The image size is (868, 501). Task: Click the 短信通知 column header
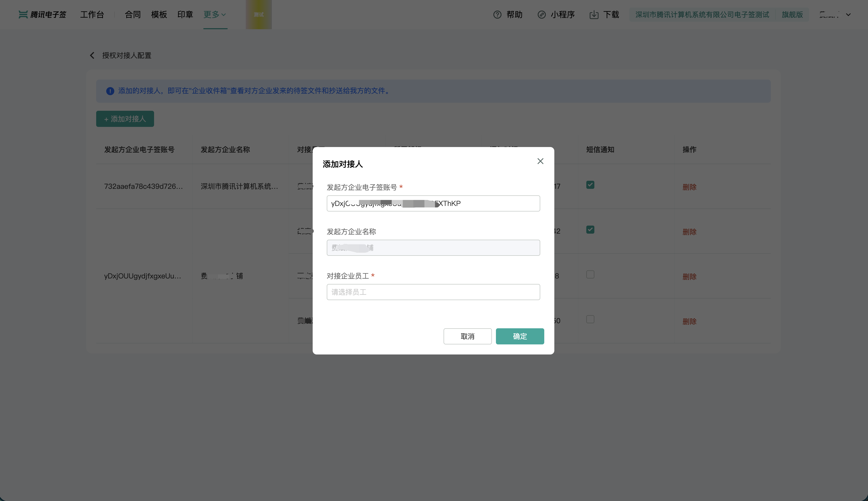pyautogui.click(x=600, y=149)
